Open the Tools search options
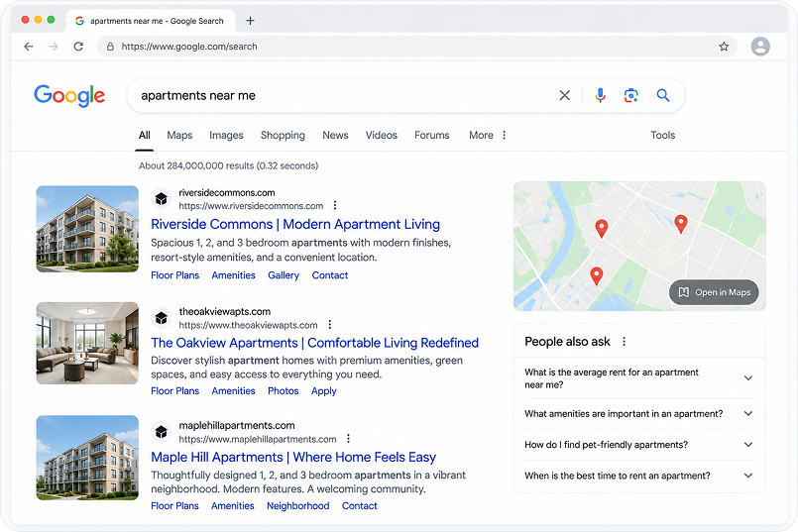This screenshot has height=532, width=798. point(662,136)
